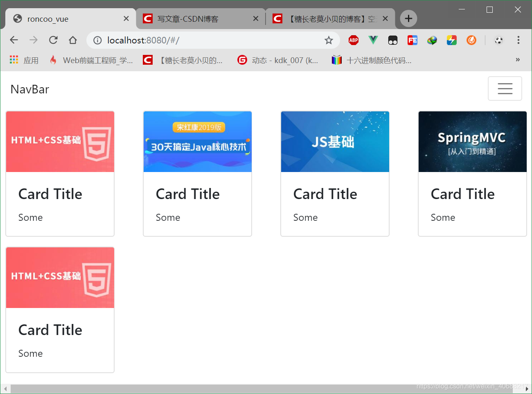
Task: Show hidden bookmarks via the chevron
Action: click(x=517, y=60)
